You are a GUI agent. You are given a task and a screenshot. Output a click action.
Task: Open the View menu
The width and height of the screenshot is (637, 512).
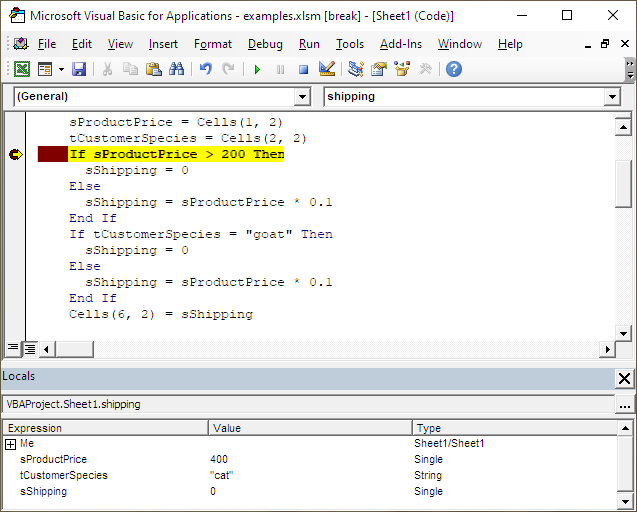(120, 44)
